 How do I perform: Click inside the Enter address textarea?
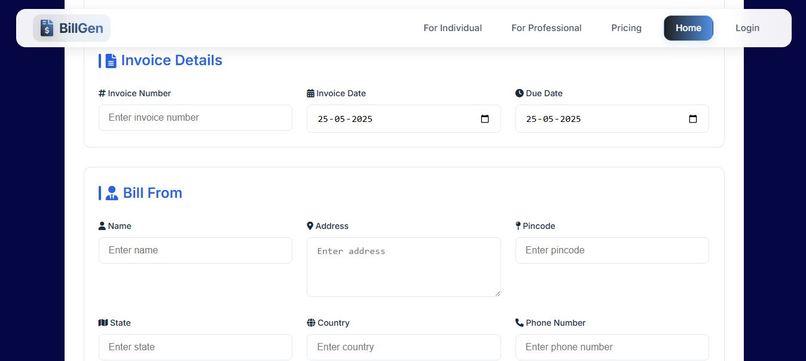coord(404,267)
